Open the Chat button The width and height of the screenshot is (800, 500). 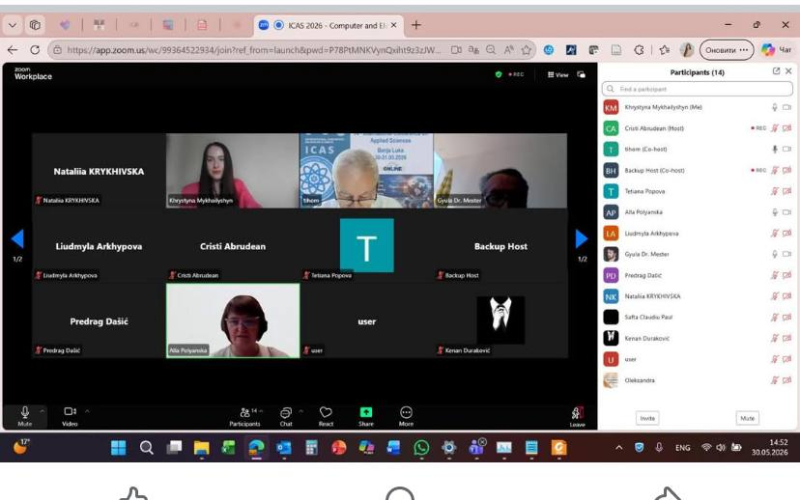286,416
